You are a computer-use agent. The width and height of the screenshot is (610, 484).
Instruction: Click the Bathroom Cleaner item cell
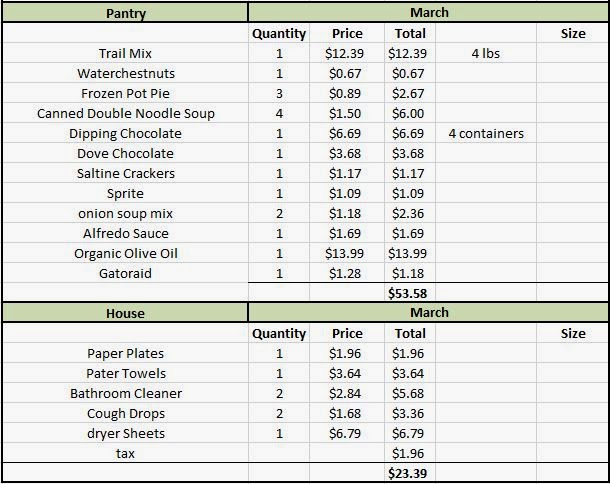(x=125, y=393)
